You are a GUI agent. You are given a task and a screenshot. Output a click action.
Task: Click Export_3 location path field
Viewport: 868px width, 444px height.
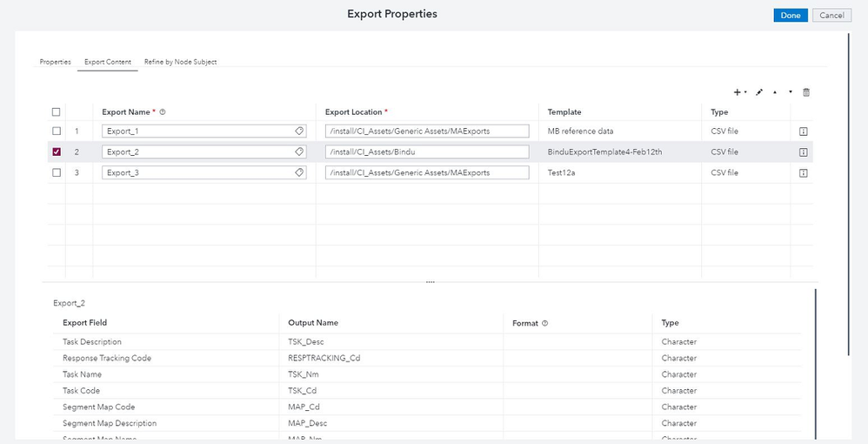[427, 173]
